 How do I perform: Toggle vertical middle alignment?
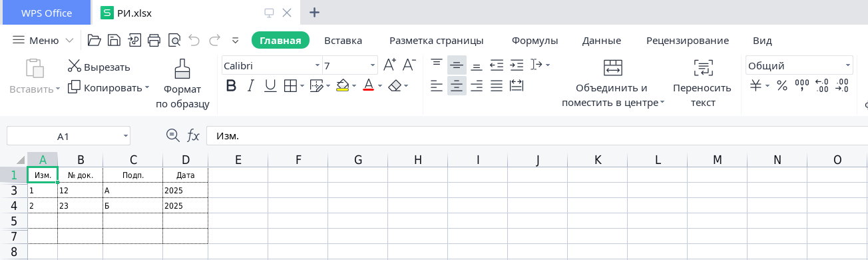pos(457,65)
